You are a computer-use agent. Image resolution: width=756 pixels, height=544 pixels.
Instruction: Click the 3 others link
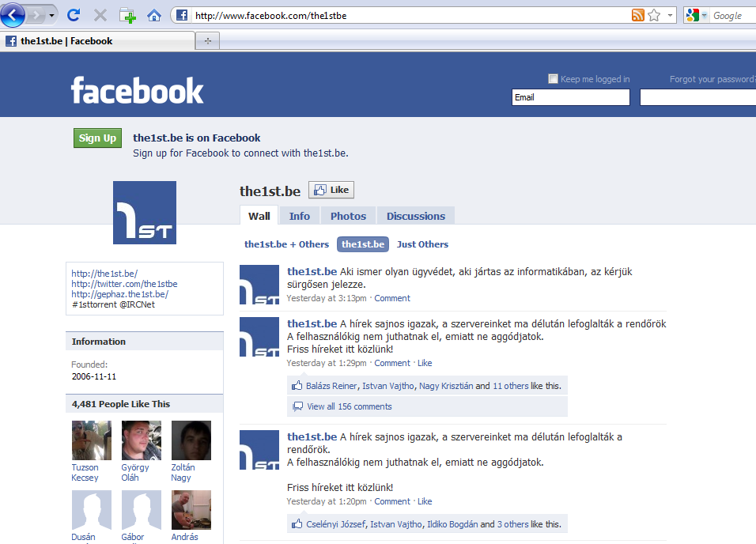513,524
